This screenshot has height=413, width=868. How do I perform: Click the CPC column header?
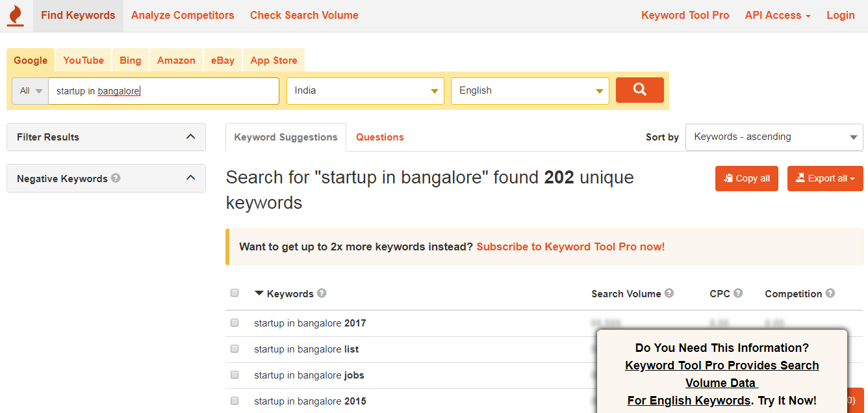coord(720,294)
